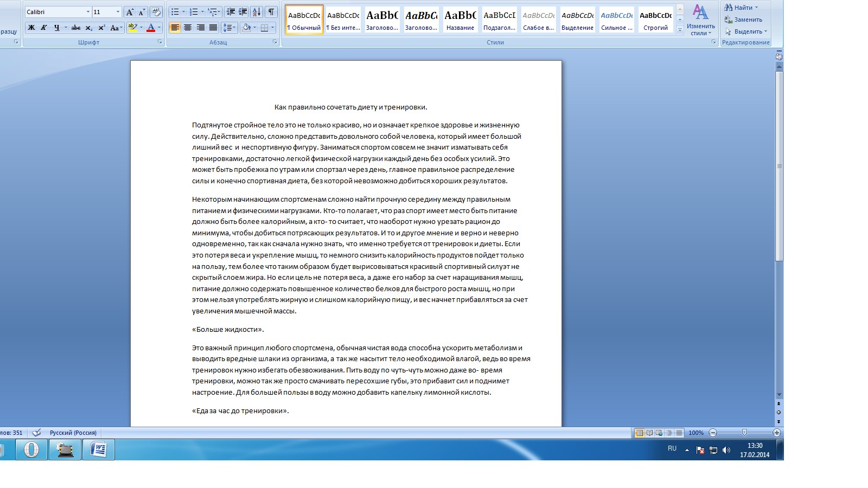Apply paragraph shading with paint bucket
Screen dimensions: 868x488
click(x=246, y=28)
